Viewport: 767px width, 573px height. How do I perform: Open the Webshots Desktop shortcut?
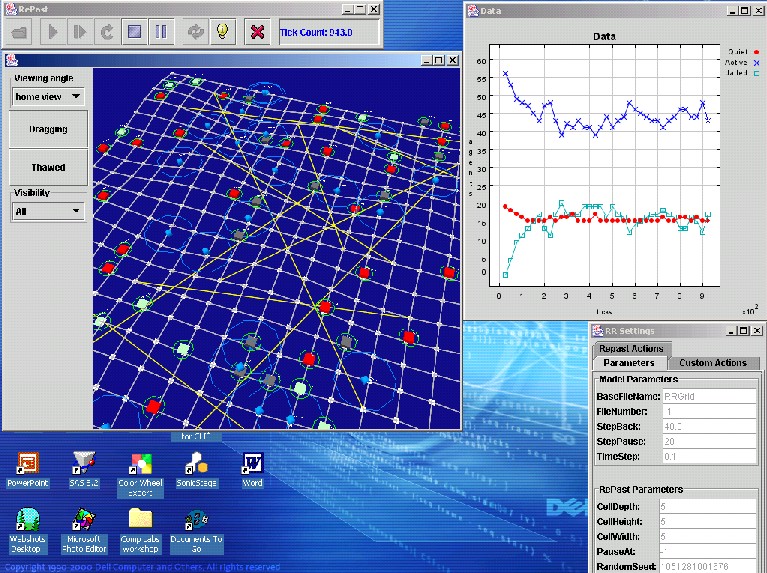tap(28, 530)
